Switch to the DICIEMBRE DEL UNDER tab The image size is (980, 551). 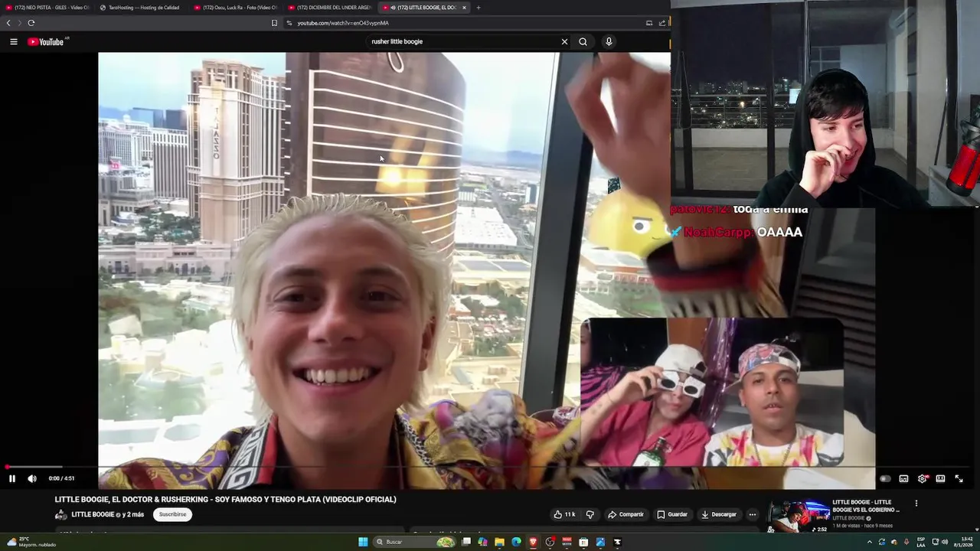click(x=330, y=8)
